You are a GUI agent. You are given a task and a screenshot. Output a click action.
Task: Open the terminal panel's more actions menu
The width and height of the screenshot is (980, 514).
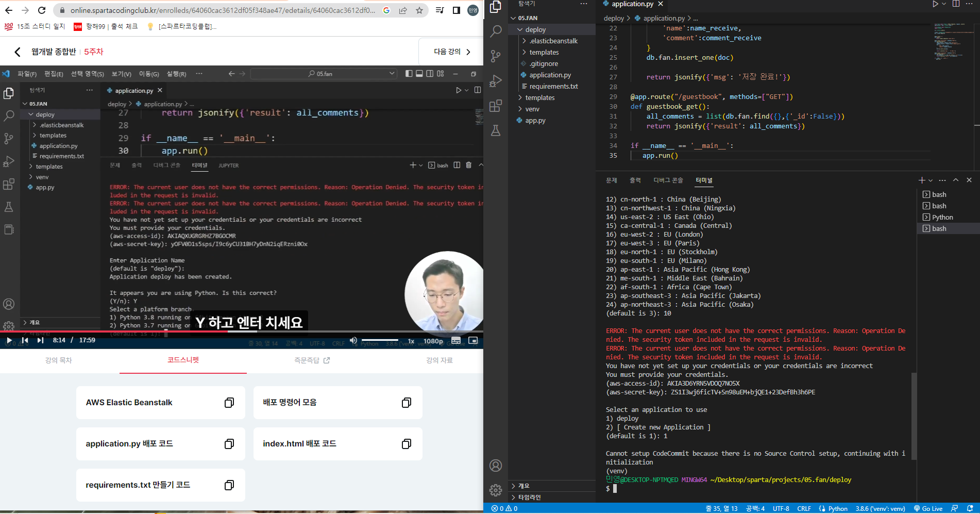coord(942,180)
